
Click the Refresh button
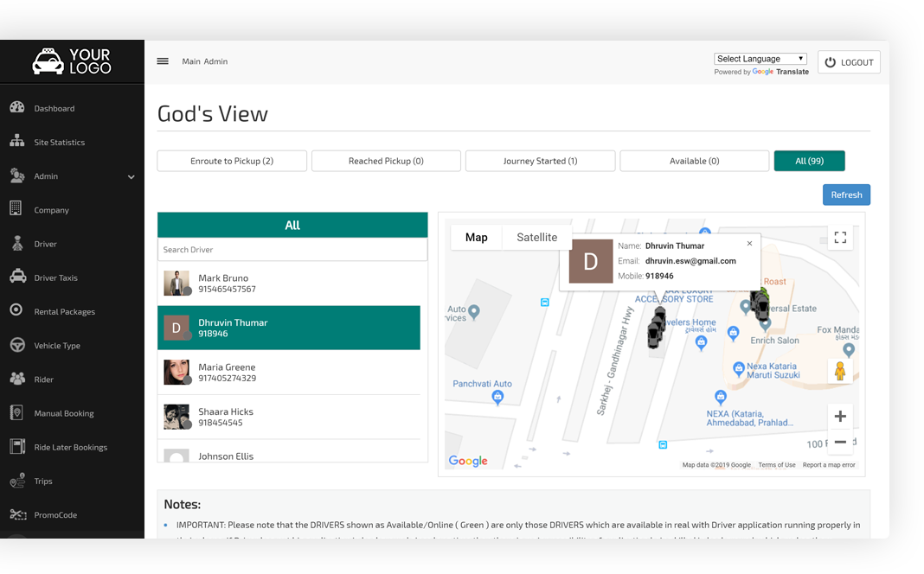pyautogui.click(x=846, y=195)
